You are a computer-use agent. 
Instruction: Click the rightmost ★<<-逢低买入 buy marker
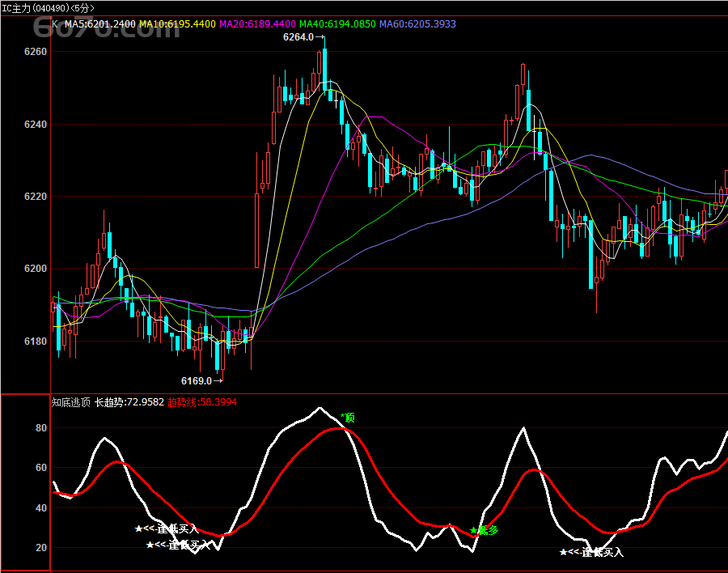591,552
